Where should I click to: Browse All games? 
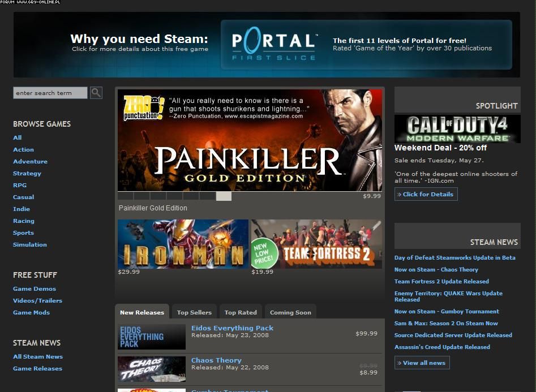pyautogui.click(x=18, y=137)
